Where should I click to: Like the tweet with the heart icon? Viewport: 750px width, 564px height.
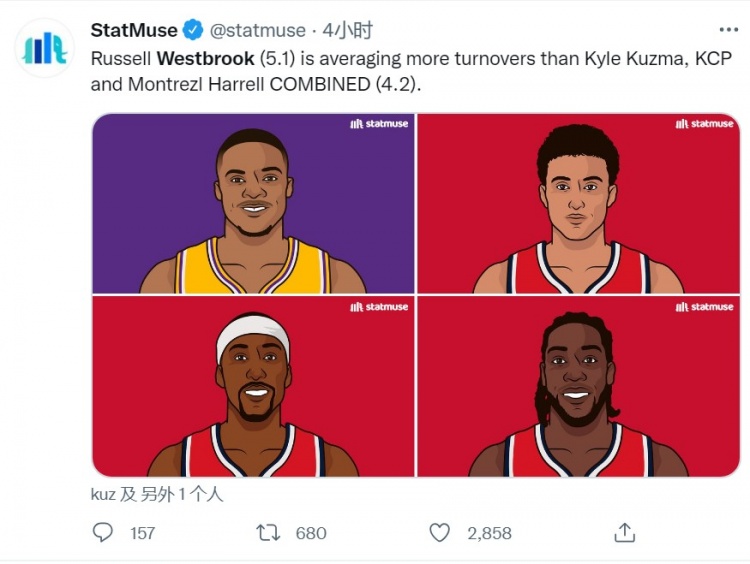point(439,532)
